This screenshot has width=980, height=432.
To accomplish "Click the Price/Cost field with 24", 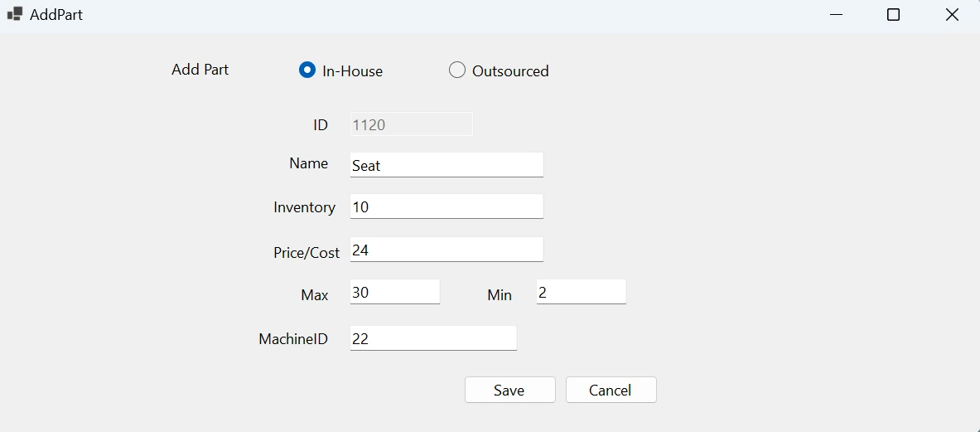I will click(x=447, y=250).
